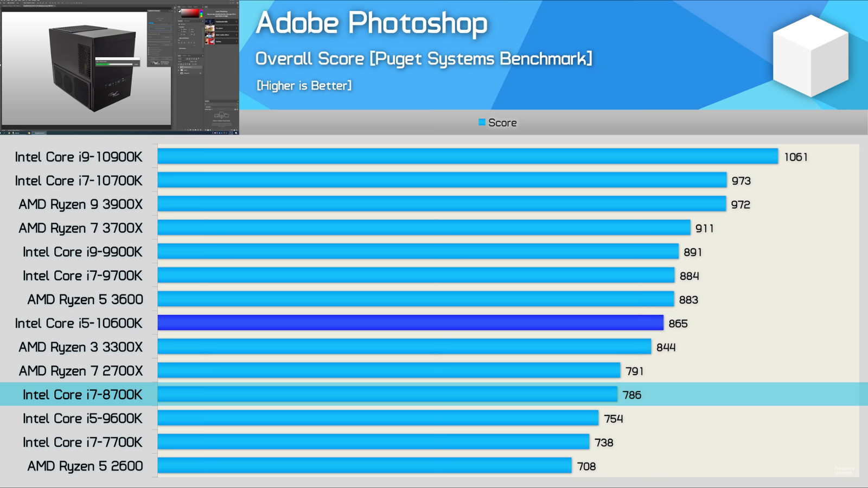Click the Score legend label
Viewport: 868px width, 488px height.
[x=502, y=123]
